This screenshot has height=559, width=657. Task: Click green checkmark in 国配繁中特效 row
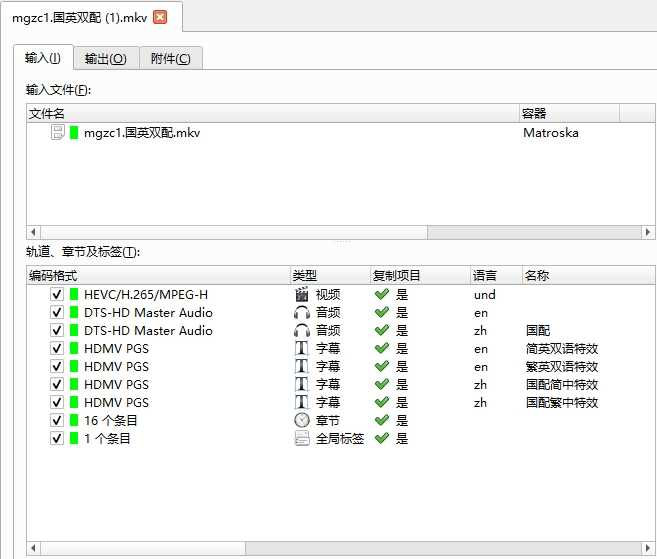point(382,402)
